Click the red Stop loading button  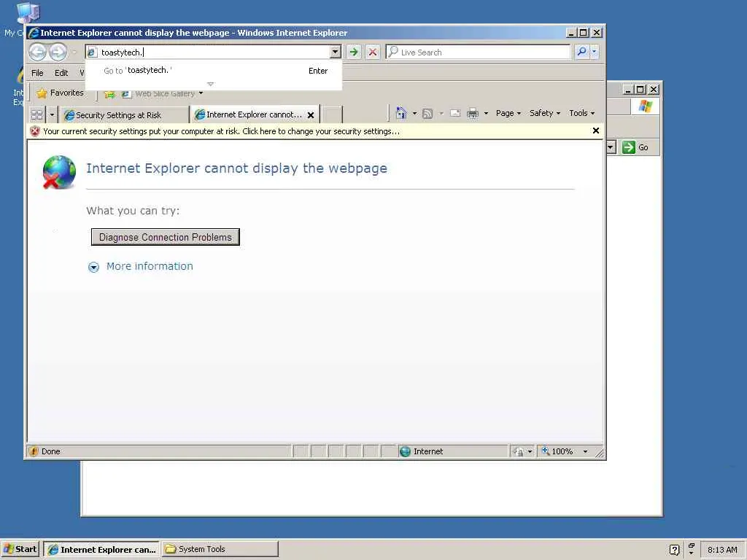click(373, 52)
